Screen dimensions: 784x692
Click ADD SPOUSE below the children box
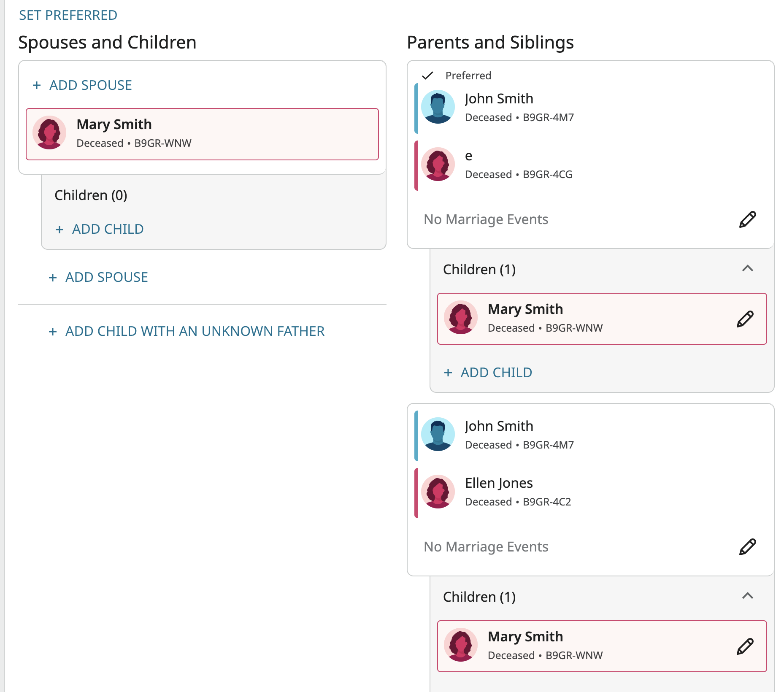[x=98, y=277]
